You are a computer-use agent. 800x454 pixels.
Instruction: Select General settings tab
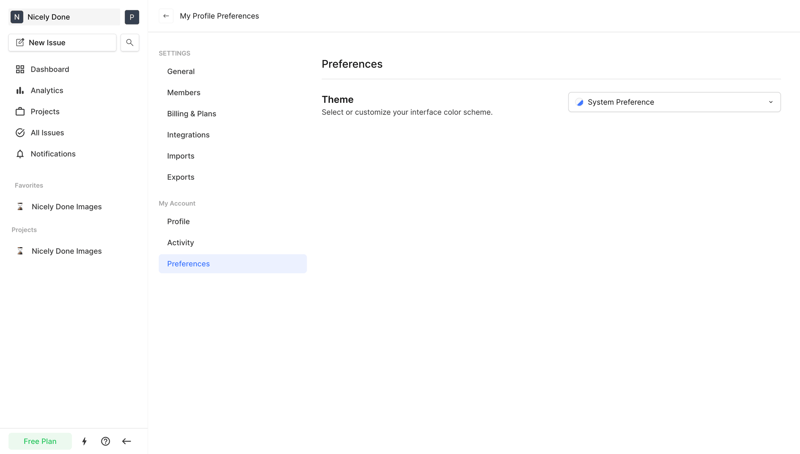(x=181, y=72)
